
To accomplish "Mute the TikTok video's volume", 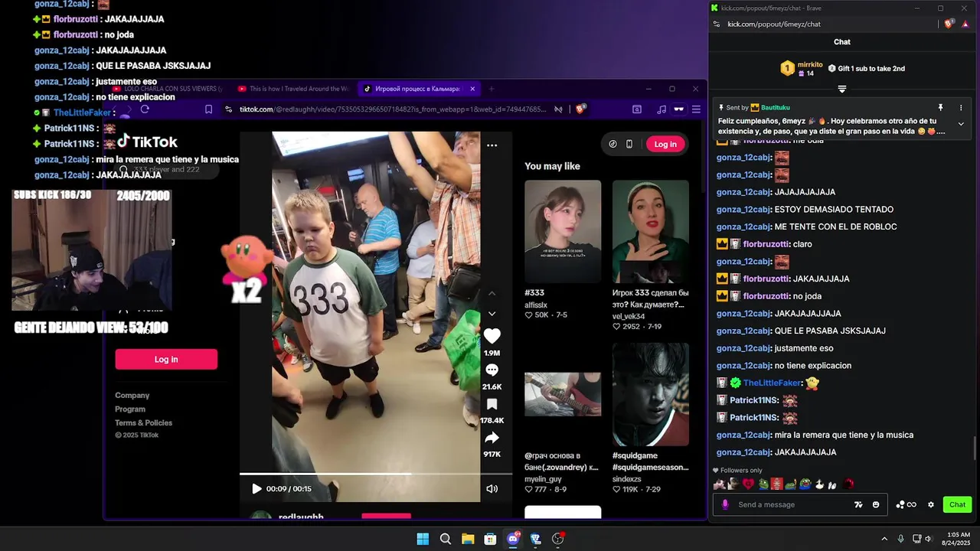I will 492,489.
